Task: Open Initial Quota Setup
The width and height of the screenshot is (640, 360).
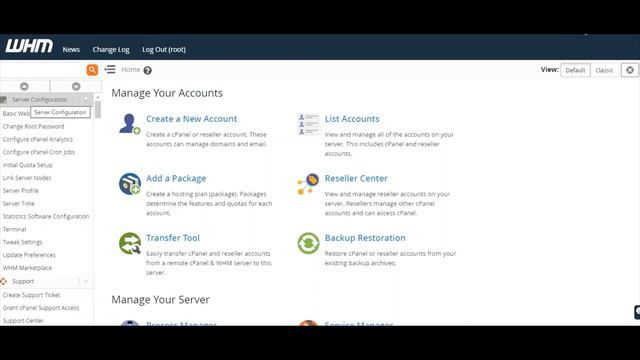Action: click(27, 165)
